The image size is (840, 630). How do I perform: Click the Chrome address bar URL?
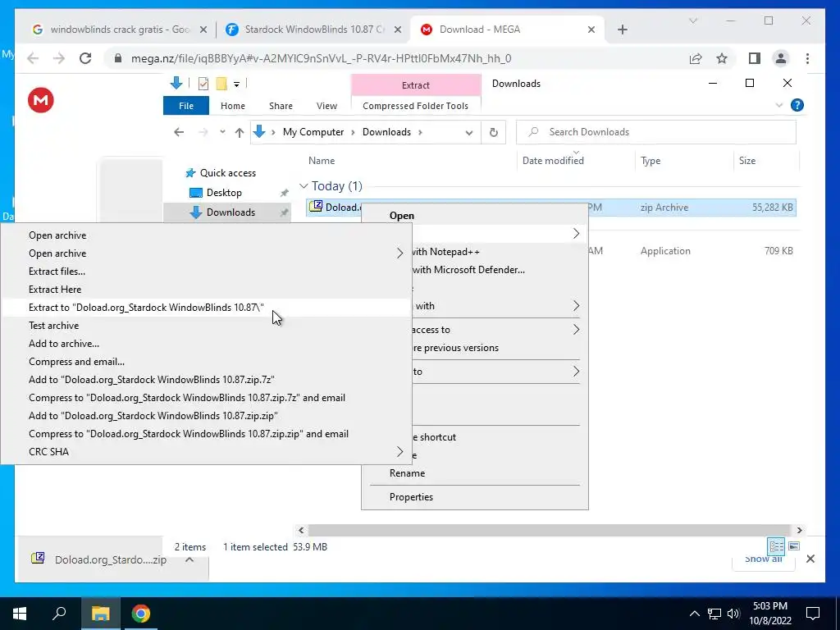click(x=321, y=58)
